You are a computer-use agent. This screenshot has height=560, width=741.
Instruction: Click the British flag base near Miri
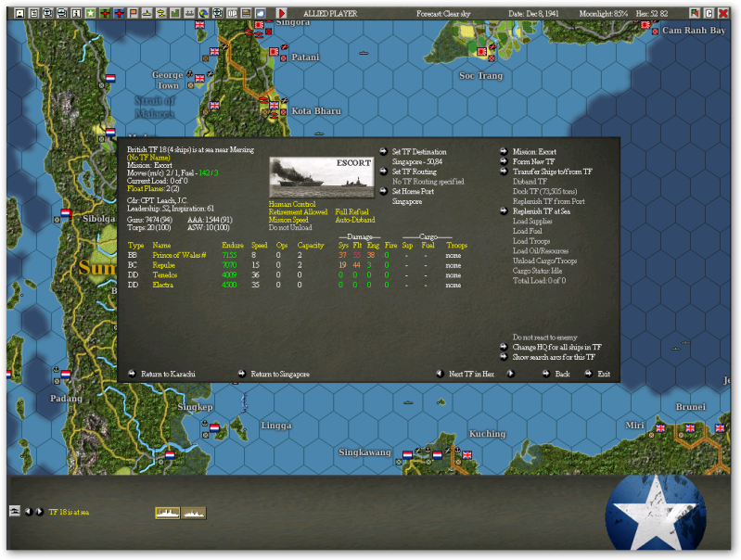coord(660,428)
